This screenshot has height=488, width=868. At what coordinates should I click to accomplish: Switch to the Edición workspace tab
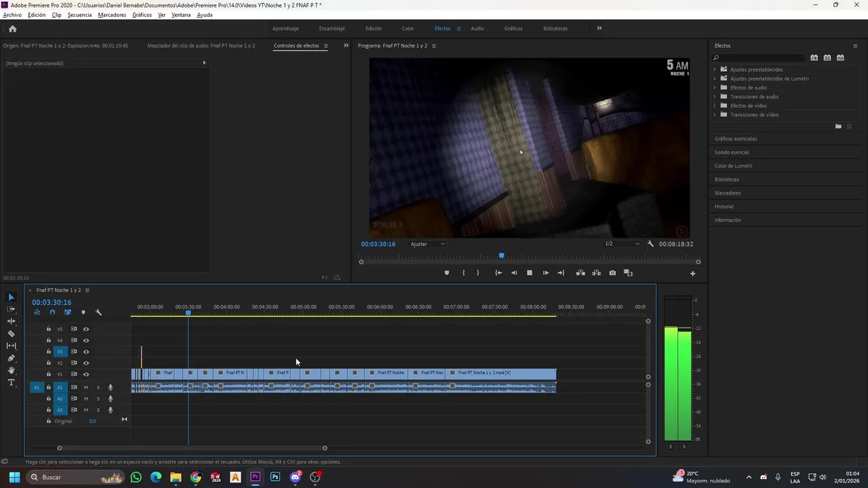[x=374, y=28]
